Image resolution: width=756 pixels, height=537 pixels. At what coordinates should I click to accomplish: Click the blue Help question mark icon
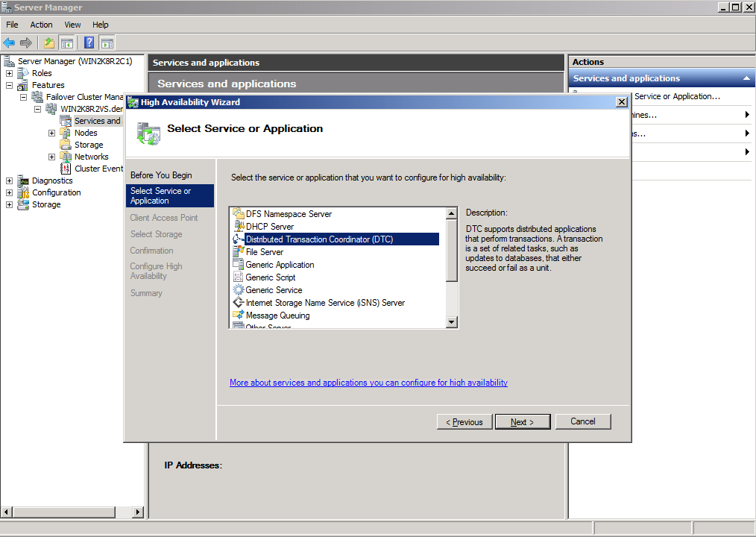89,43
